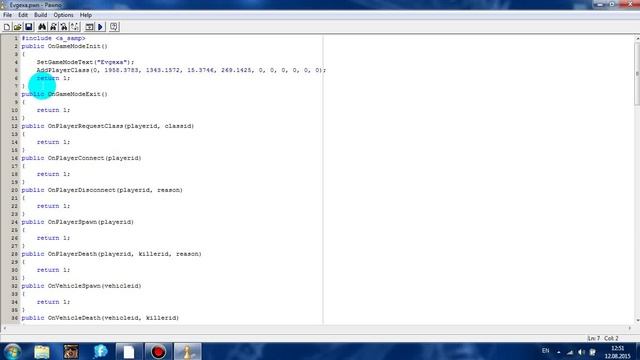Click the AddPlayerClass line of code
Viewport: 640px width, 360px height.
181,70
